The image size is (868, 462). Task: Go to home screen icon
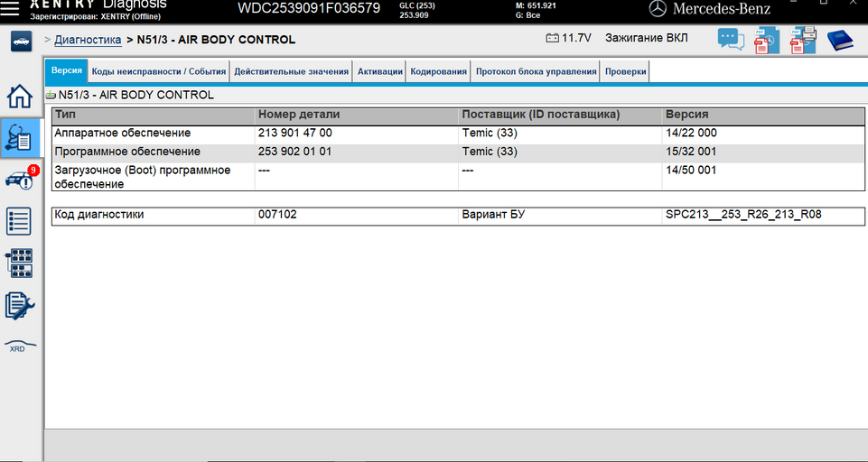point(20,97)
